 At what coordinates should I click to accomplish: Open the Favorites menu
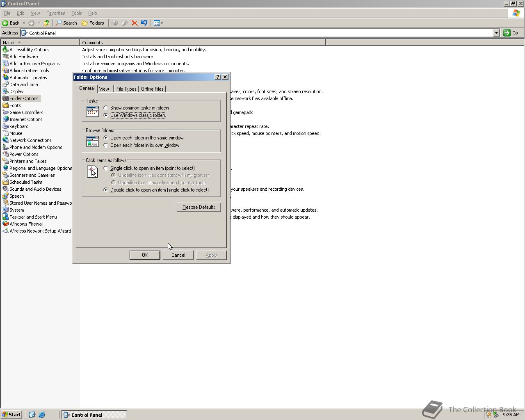(x=55, y=13)
